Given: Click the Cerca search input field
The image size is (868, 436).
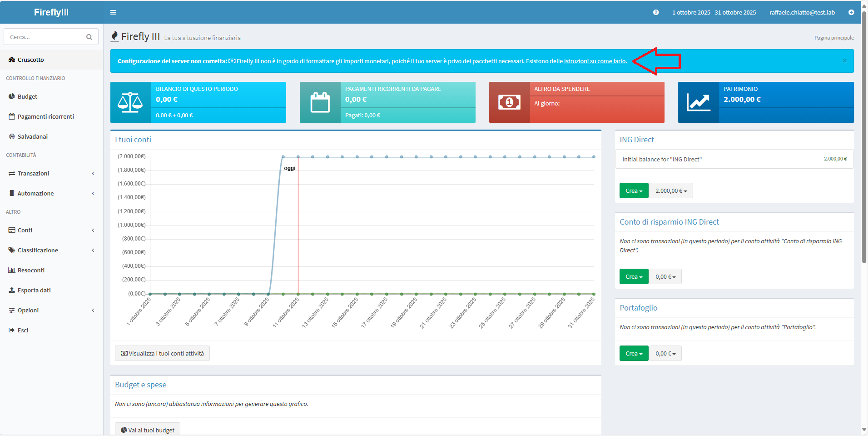Looking at the screenshot, I should pos(45,37).
